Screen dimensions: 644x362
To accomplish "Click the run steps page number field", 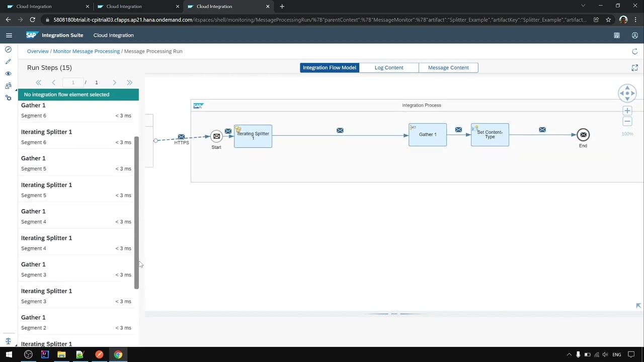I will coord(73,82).
